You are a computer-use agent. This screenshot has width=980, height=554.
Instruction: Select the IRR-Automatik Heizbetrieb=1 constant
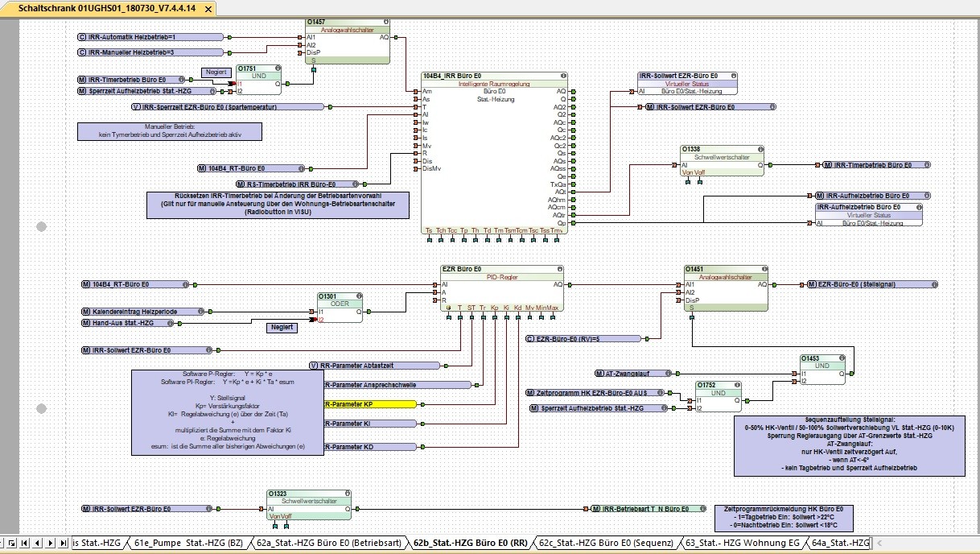[131, 37]
